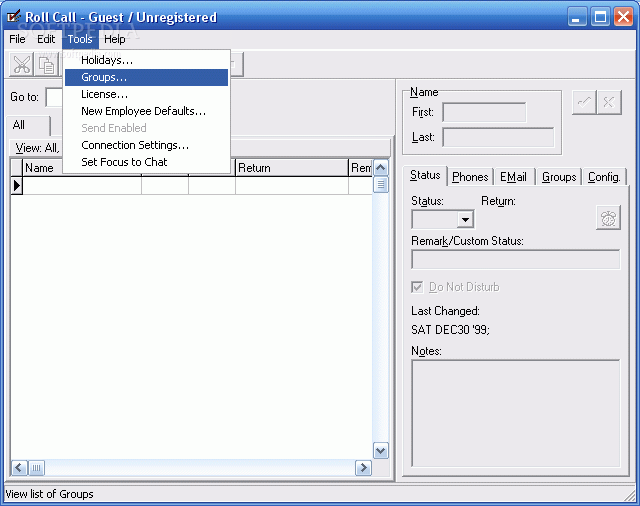Click the "View list of Groups" status bar text
The image size is (640, 506).
[x=49, y=494]
